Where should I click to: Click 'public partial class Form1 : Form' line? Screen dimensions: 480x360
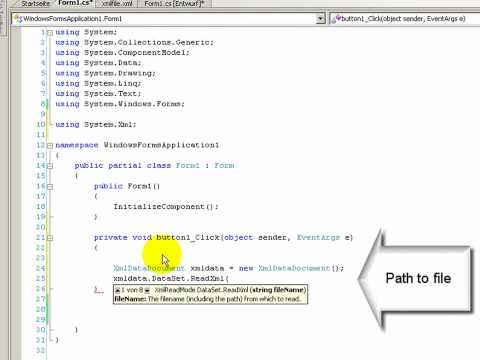155,166
